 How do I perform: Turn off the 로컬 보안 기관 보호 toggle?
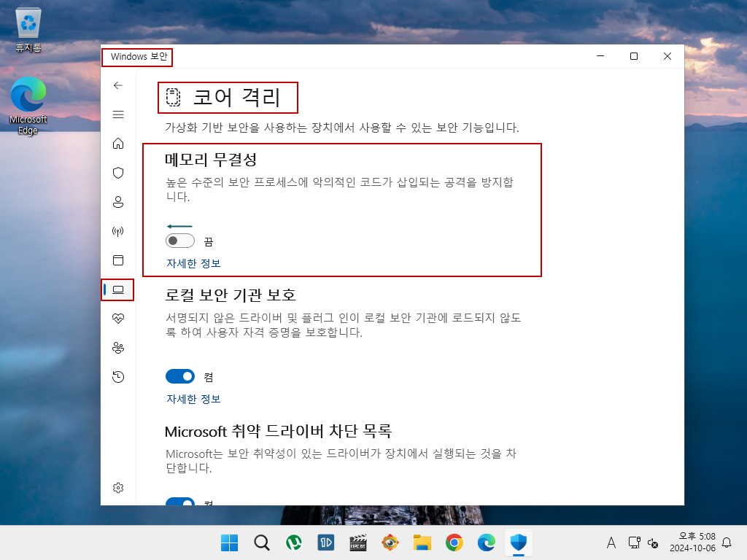[180, 377]
